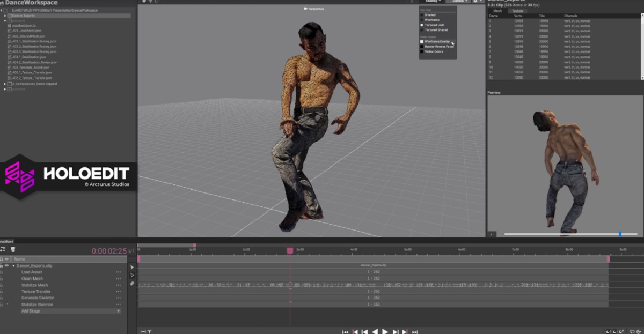644x334 pixels.
Task: Expand the A_Compression_Demo-Clipped tree node
Action: click(x=5, y=84)
